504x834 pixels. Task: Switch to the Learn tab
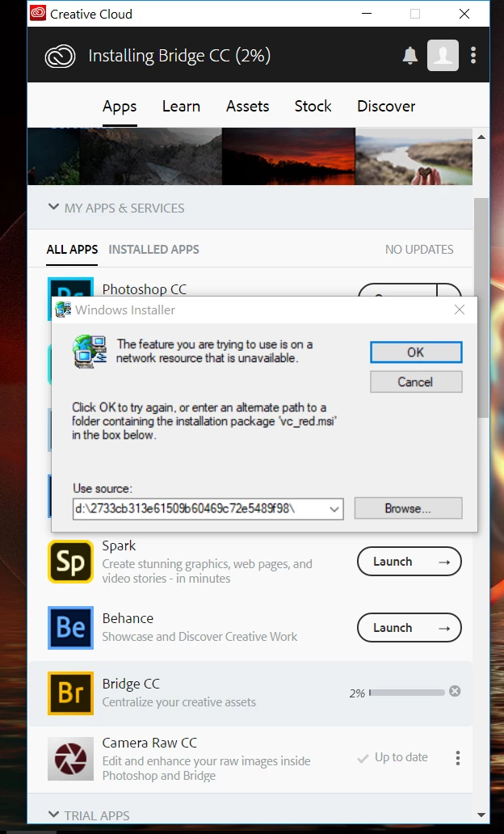pyautogui.click(x=181, y=107)
